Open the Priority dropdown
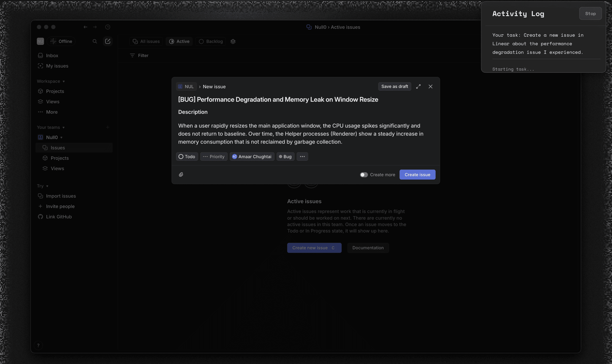This screenshot has width=612, height=364. click(x=214, y=157)
